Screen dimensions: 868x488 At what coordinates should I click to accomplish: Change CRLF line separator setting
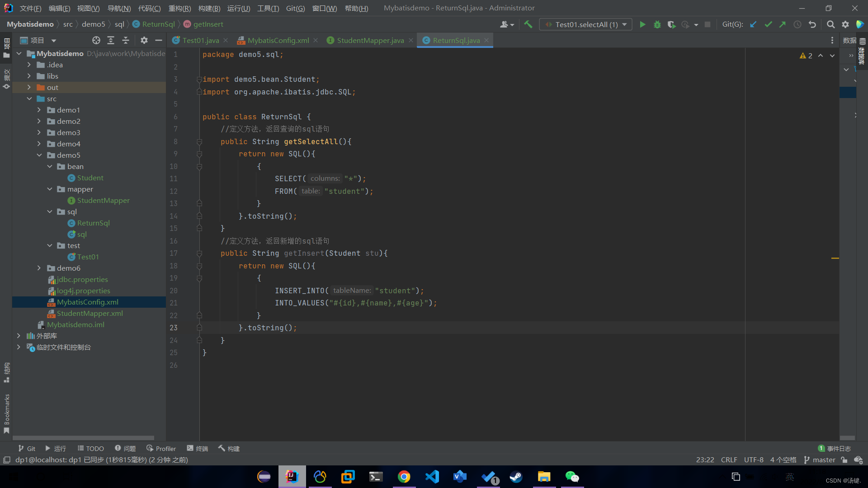[729, 460]
